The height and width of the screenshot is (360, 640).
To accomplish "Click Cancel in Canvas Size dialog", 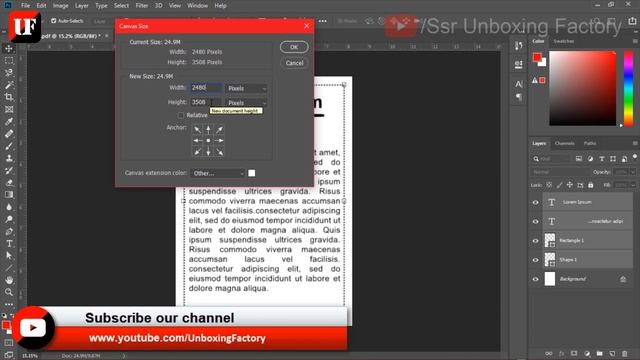I will click(294, 63).
